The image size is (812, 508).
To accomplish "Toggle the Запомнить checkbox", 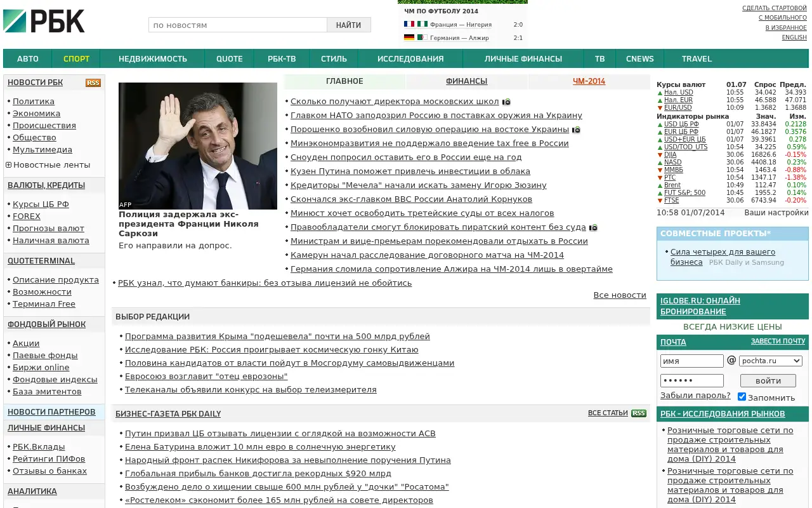I will pos(742,397).
